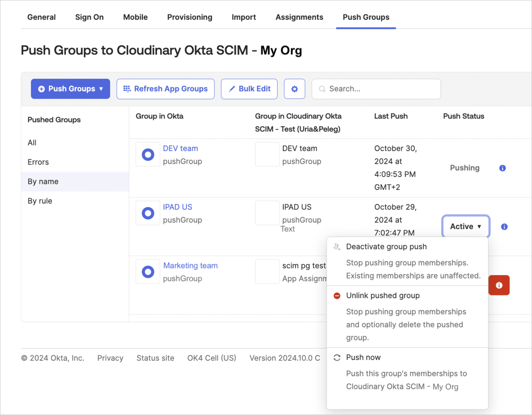
Task: Choose Unlink pushed group menu item
Action: [x=407, y=317]
